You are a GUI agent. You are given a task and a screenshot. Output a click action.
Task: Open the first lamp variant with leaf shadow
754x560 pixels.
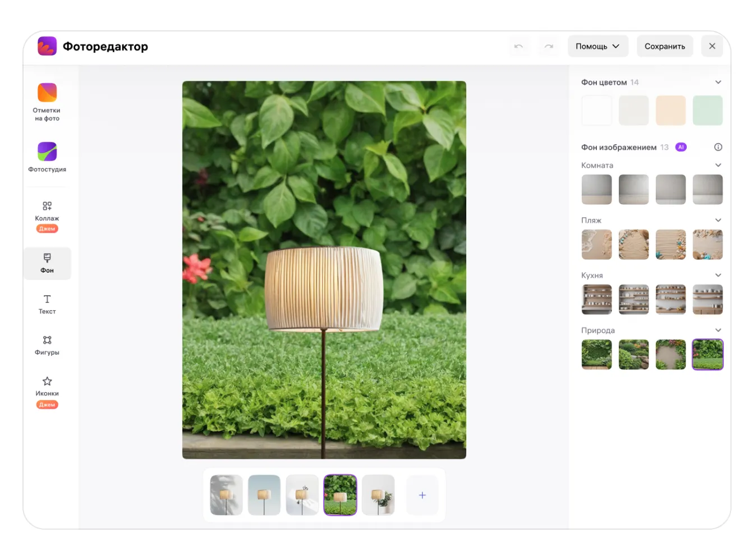[226, 495]
